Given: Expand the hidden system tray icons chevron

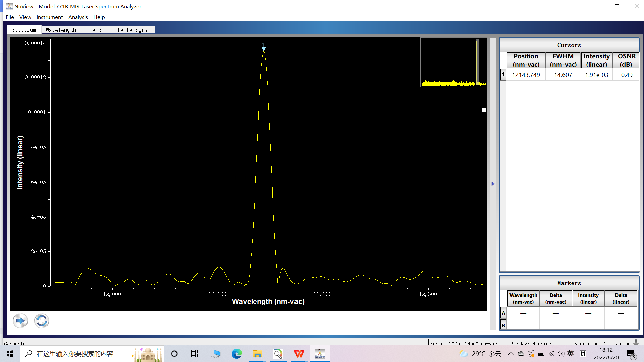Looking at the screenshot, I should click(511, 354).
